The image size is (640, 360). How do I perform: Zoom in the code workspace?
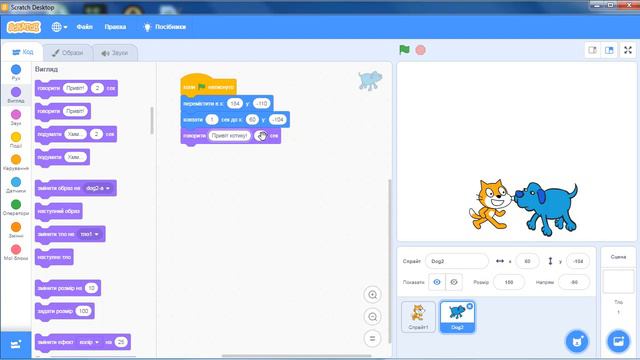372,295
